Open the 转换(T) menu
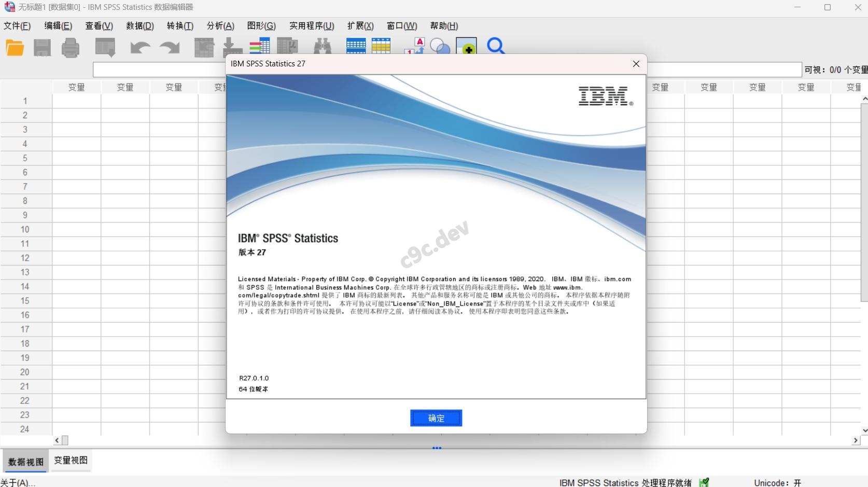Screen dimensions: 868x487 [180, 26]
